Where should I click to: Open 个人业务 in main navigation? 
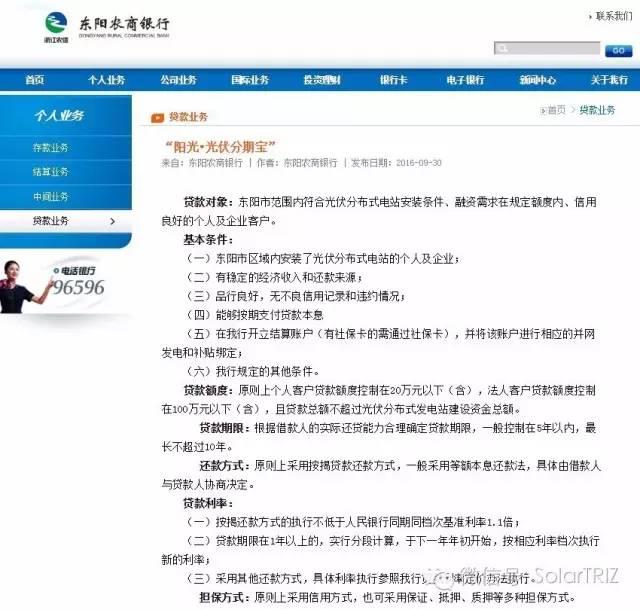click(106, 80)
